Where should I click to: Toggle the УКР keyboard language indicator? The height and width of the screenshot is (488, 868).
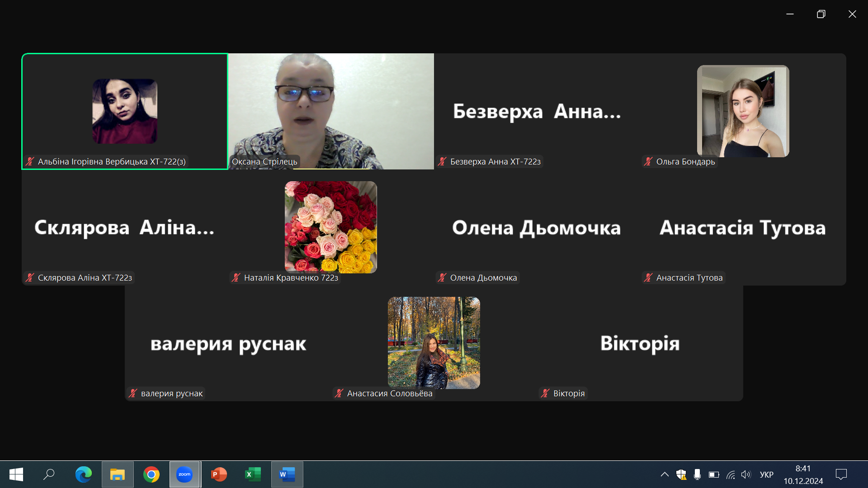coord(766,474)
